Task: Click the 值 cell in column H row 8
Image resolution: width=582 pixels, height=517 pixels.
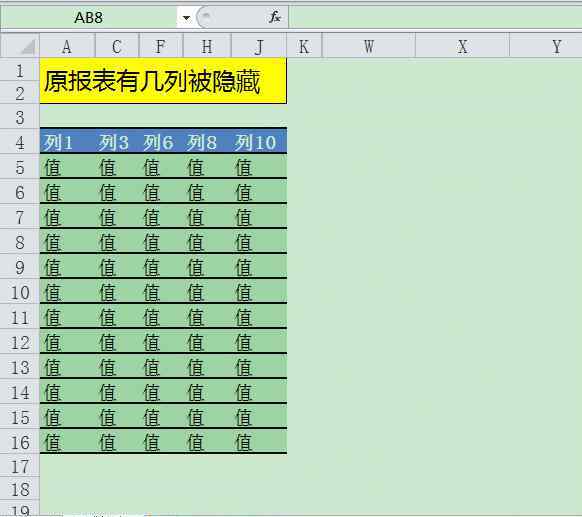Action: [207, 242]
